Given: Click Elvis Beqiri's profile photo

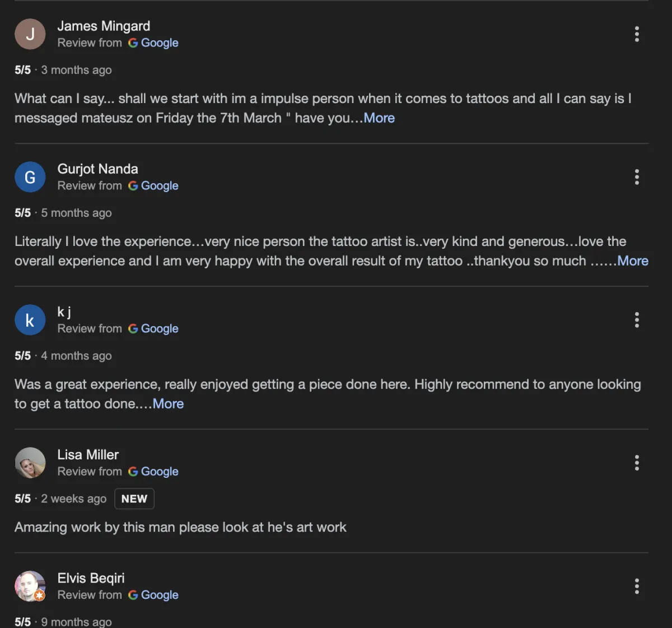Looking at the screenshot, I should pos(30,586).
